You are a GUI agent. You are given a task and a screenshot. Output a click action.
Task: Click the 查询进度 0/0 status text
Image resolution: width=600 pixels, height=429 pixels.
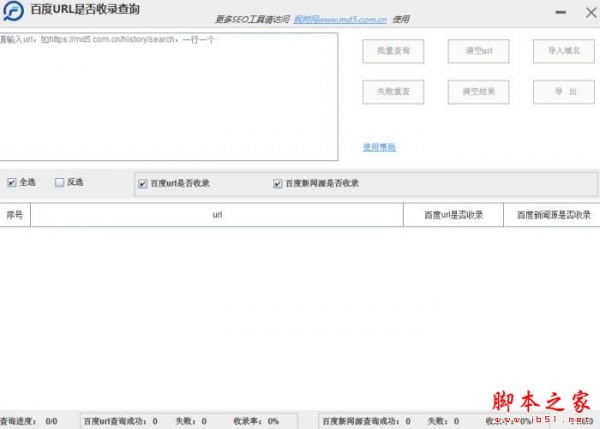[29, 421]
